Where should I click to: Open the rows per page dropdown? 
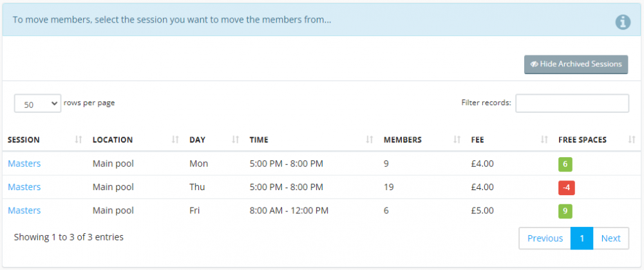click(x=38, y=104)
